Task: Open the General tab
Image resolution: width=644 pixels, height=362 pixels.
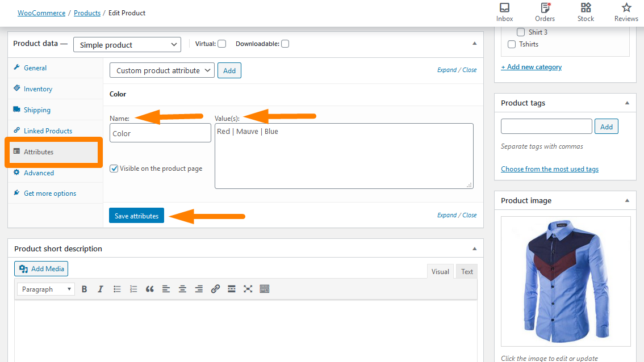Action: (x=56, y=68)
